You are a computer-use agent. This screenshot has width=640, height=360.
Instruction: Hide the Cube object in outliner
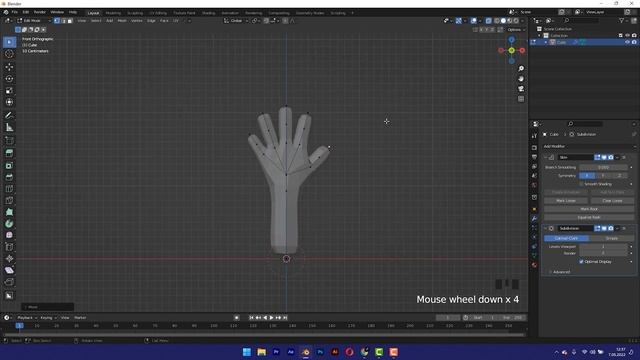point(627,42)
